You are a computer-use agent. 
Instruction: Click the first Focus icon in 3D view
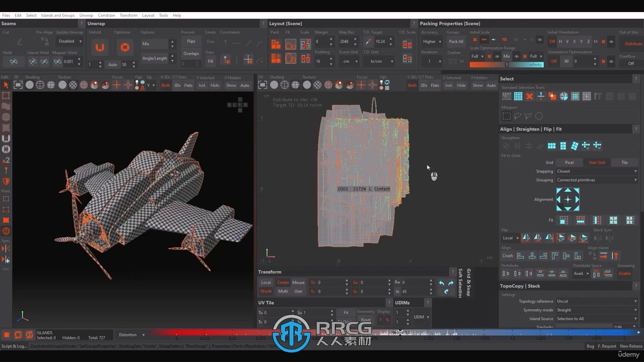coord(117,85)
